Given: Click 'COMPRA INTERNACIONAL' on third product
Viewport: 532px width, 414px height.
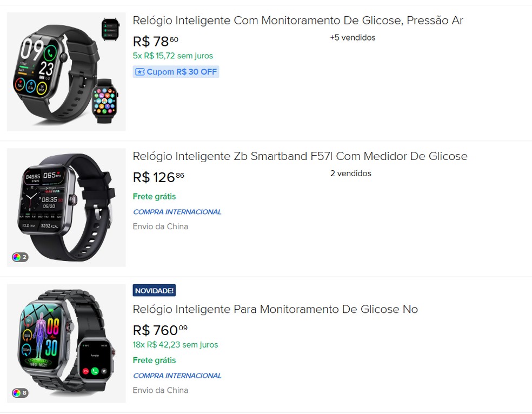Looking at the screenshot, I should 177,375.
